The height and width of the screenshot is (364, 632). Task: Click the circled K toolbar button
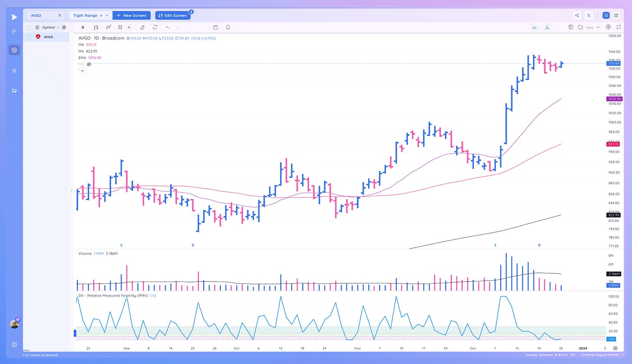click(129, 27)
